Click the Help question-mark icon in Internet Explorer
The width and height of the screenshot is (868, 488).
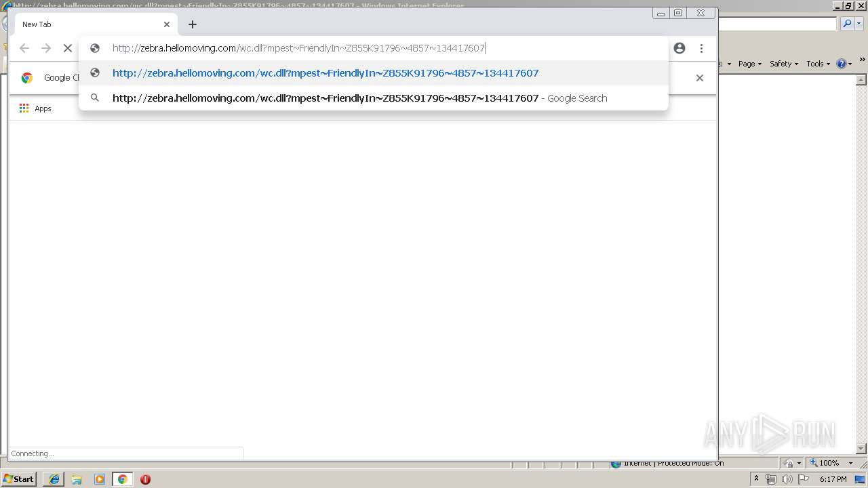coord(842,64)
